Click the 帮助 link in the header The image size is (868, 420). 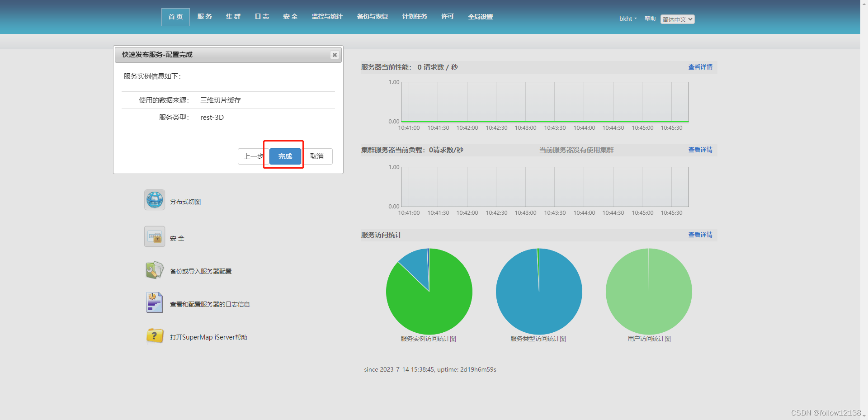[650, 19]
